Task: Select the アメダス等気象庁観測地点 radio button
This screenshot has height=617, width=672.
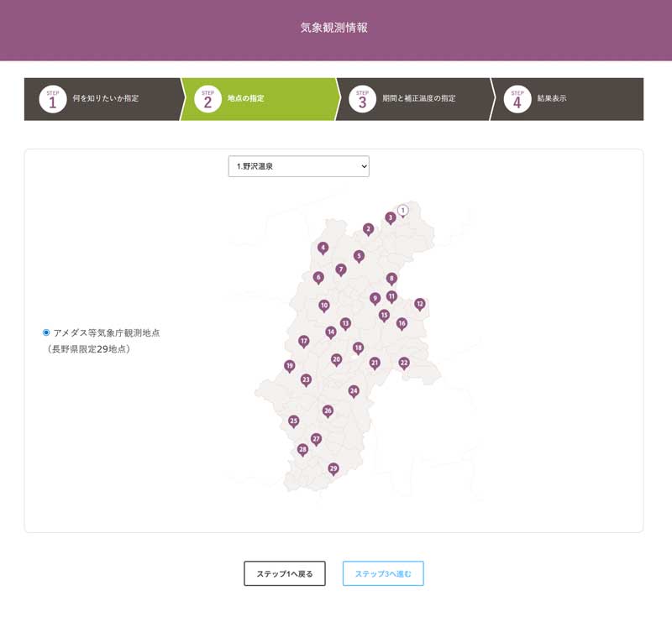Action: point(46,332)
